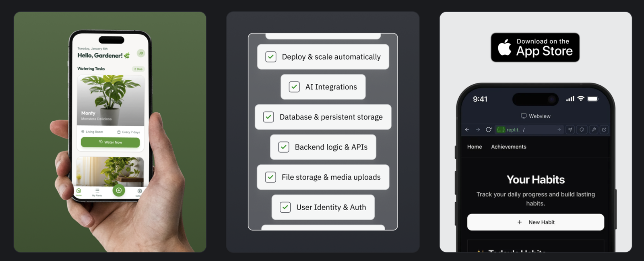Image resolution: width=644 pixels, height=261 pixels.
Task: Click the webview forward arrow icon
Action: coord(478,130)
